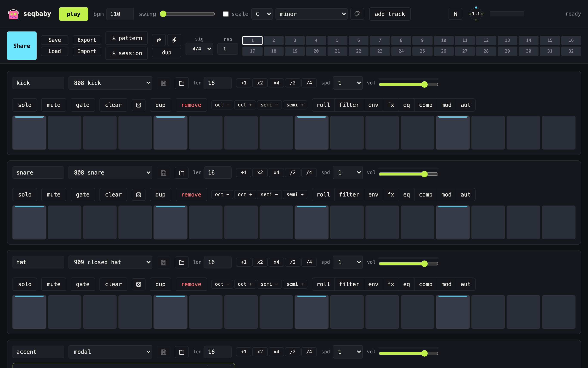Image resolution: width=588 pixels, height=368 pixels.
Task: Open hat track spd dropdown
Action: (348, 262)
